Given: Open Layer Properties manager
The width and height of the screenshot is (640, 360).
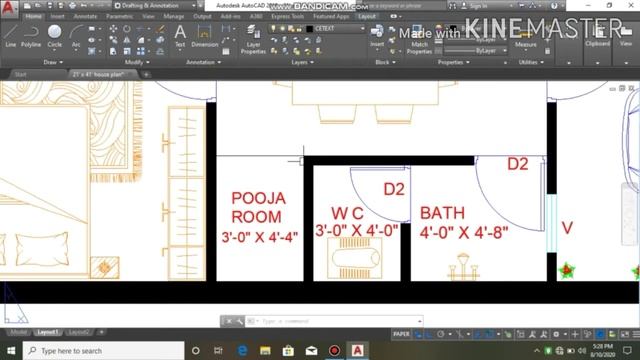Looking at the screenshot, I should point(253,39).
